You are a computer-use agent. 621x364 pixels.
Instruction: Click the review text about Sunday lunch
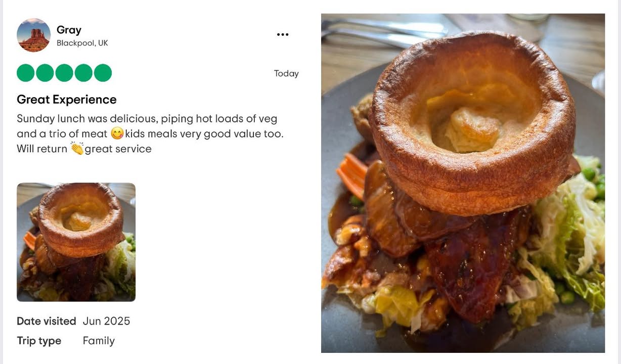click(x=150, y=133)
